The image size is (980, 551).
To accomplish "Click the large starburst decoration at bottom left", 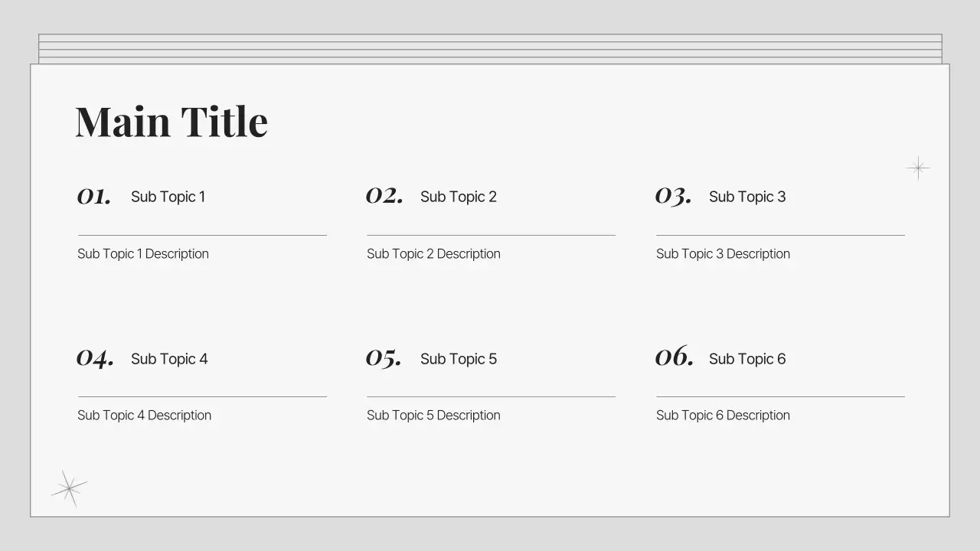I will [69, 487].
